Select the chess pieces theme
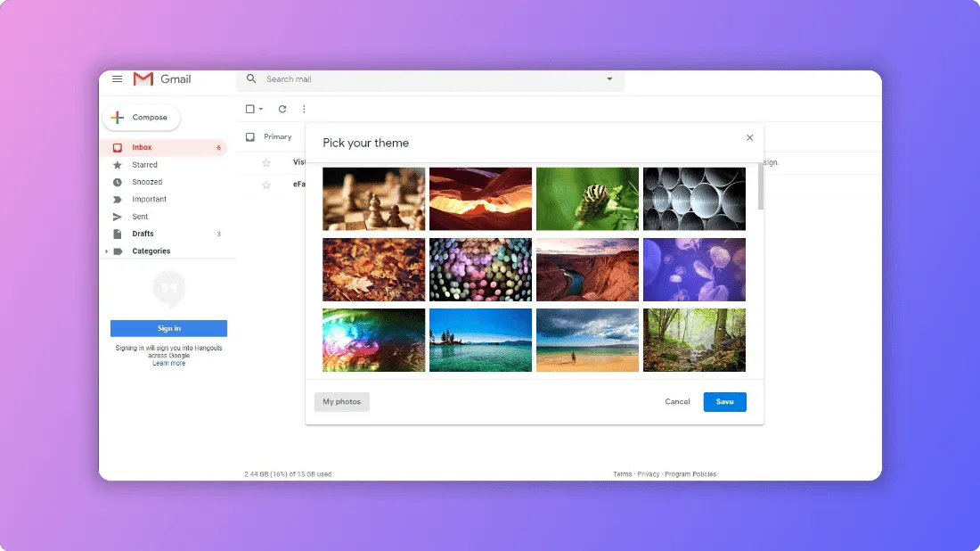Viewport: 980px width, 551px height. tap(374, 199)
